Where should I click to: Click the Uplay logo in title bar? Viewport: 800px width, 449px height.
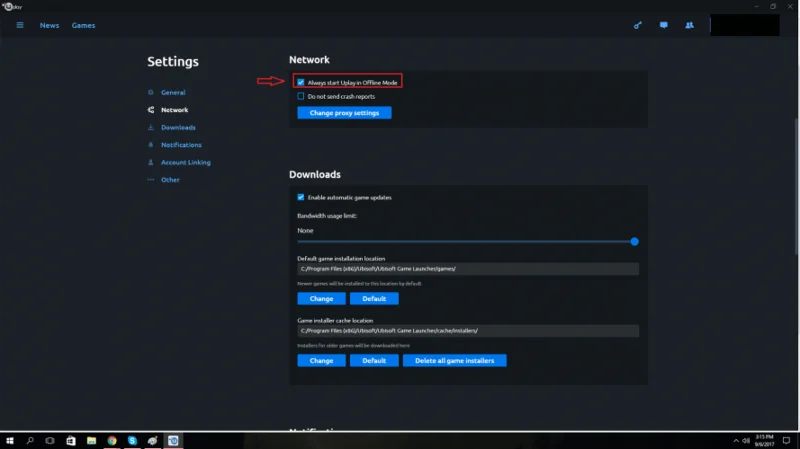point(12,7)
